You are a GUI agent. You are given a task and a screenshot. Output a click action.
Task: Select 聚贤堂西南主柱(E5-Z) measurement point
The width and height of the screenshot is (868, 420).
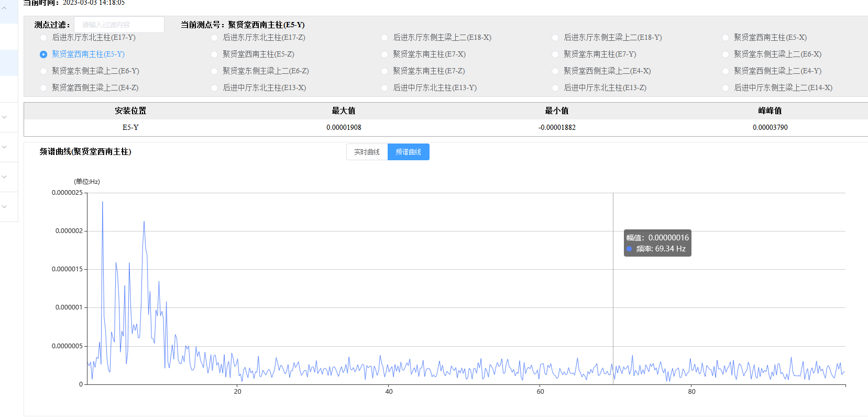pos(214,54)
